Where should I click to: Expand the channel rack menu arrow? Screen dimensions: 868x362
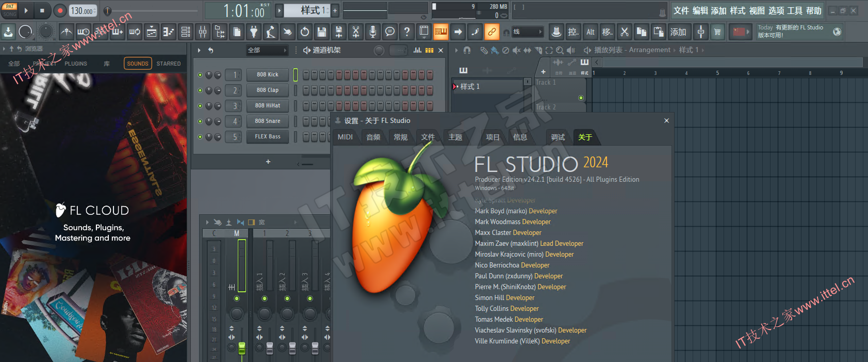pos(199,50)
